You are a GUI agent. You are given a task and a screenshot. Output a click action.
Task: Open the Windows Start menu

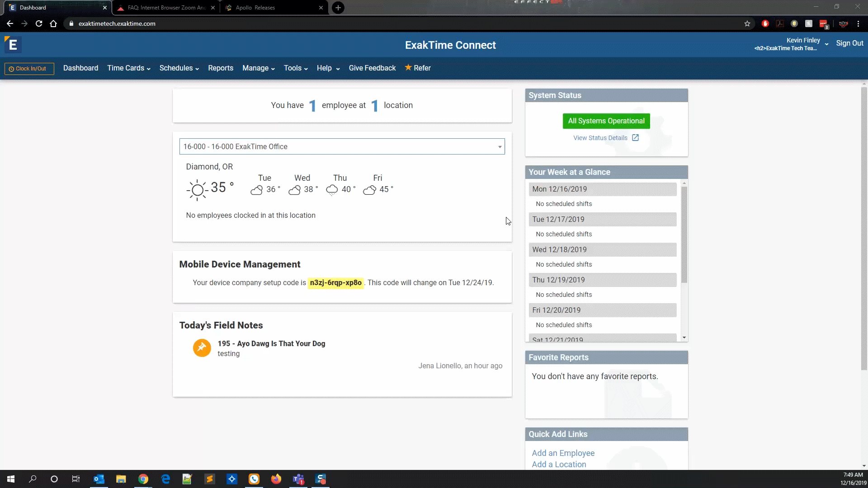(11, 479)
